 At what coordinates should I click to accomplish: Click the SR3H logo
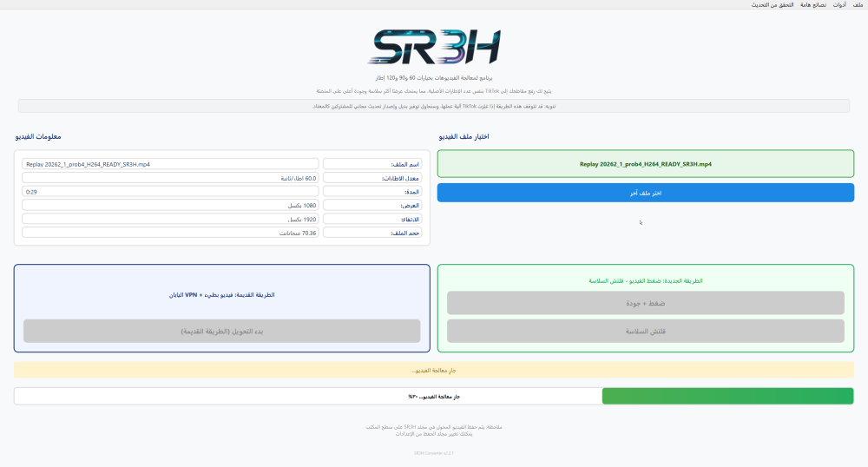pyautogui.click(x=434, y=47)
